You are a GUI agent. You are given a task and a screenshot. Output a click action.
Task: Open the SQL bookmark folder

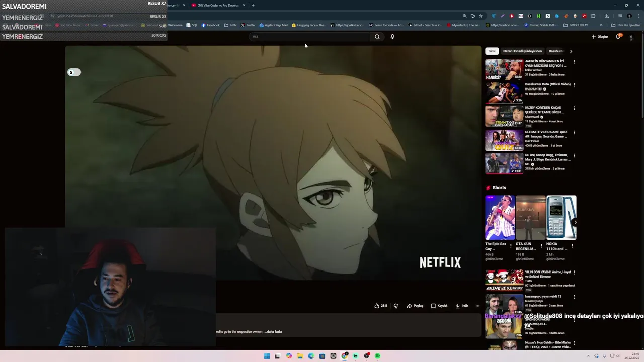tap(192, 25)
